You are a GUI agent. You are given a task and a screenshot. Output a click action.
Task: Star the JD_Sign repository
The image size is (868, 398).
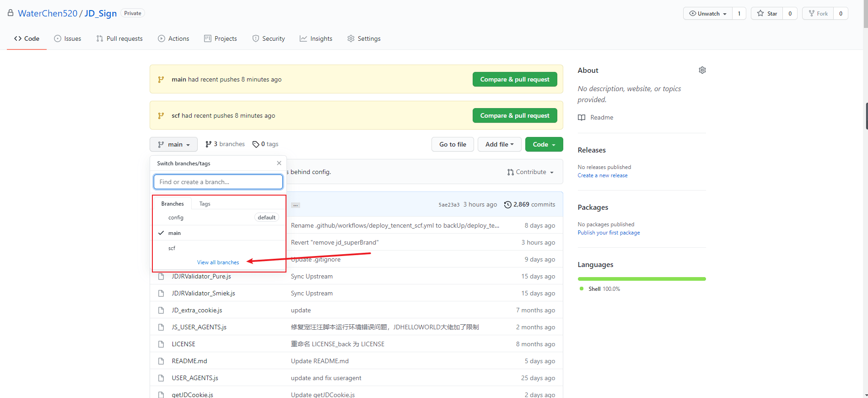click(767, 14)
